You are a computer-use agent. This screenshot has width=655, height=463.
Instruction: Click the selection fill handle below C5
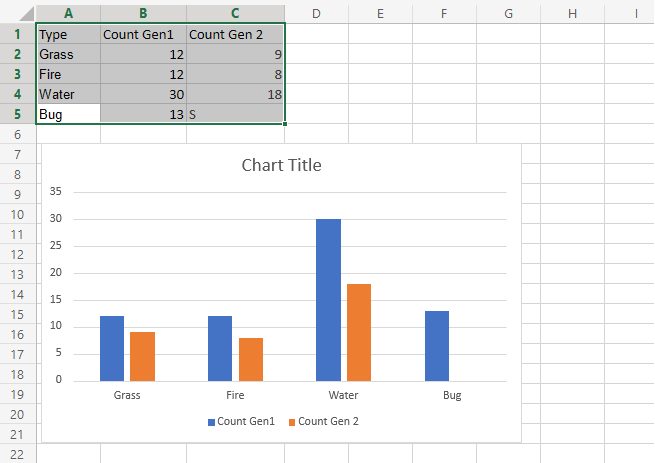tap(285, 124)
